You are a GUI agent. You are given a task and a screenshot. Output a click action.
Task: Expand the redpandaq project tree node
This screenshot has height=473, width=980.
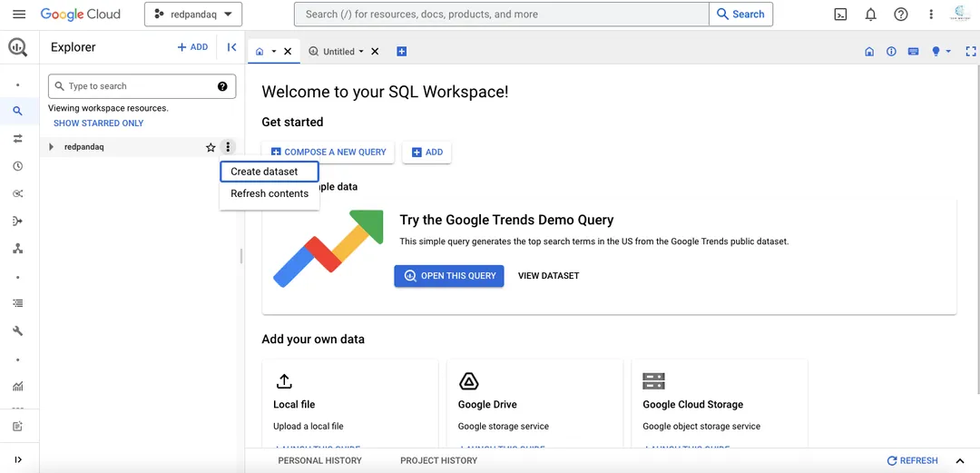pos(51,147)
